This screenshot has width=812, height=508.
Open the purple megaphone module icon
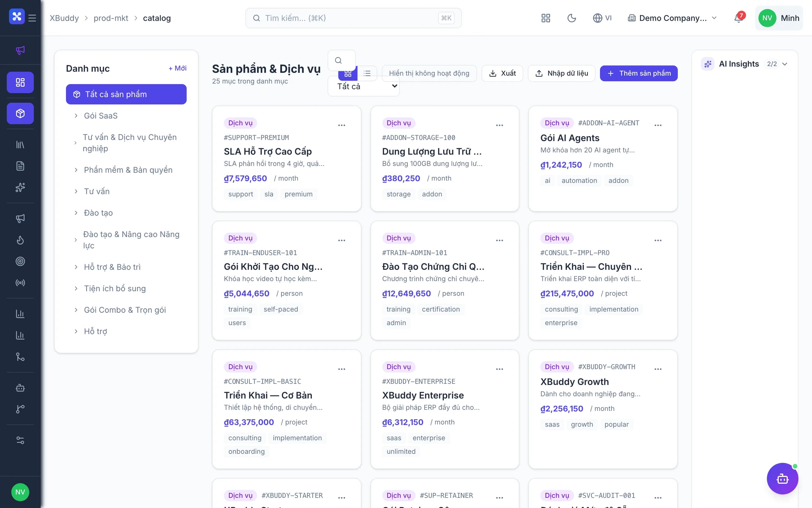click(x=20, y=51)
